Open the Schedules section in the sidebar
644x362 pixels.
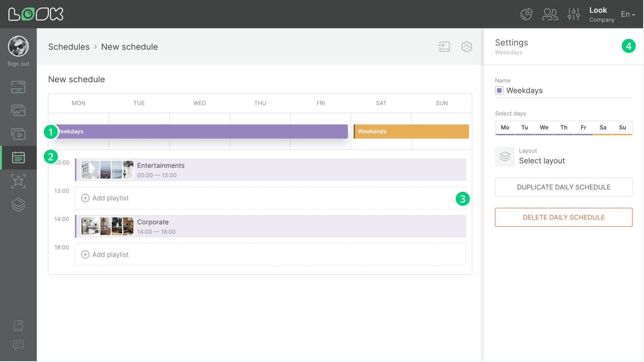click(x=18, y=157)
